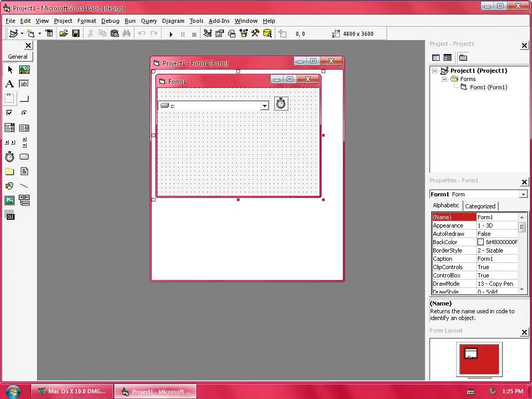Click form thumbnail in Form Layout preview
This screenshot has width=532, height=399.
[x=471, y=353]
